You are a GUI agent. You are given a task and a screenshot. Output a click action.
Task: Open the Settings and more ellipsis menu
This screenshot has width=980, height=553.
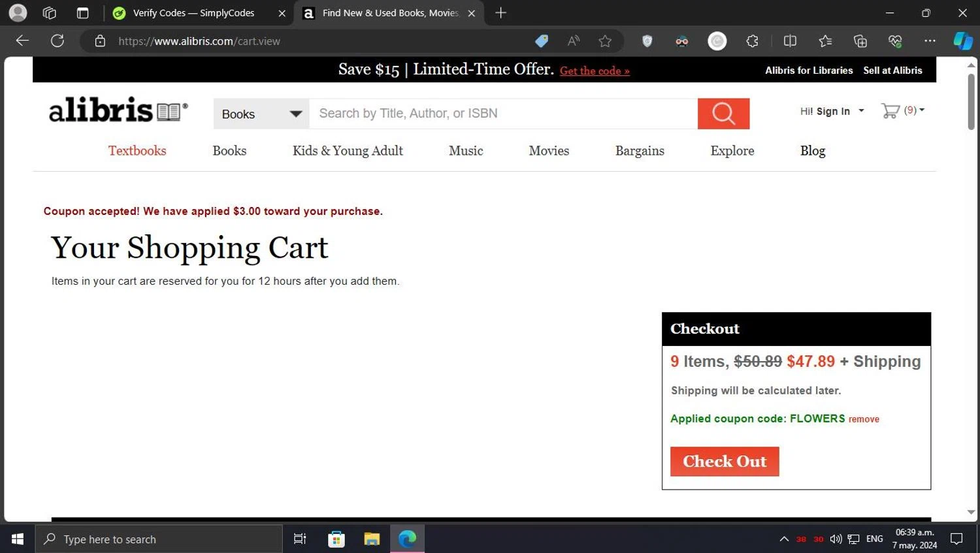(x=930, y=41)
